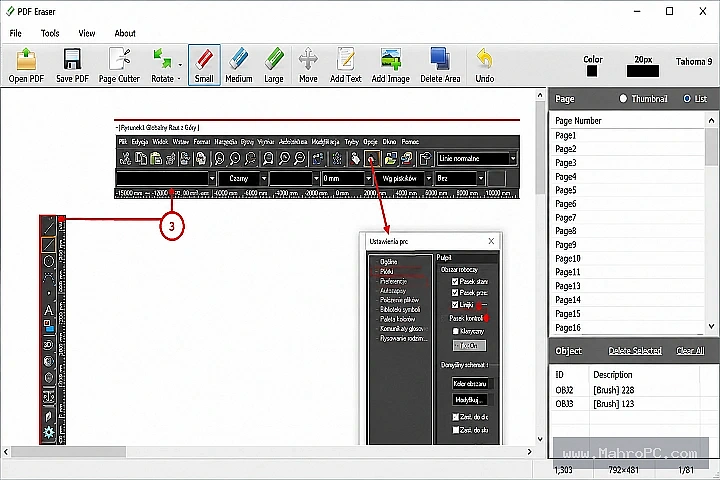Click canvas vertical scrollbar up arrow
The width and height of the screenshot is (720, 480).
pyautogui.click(x=540, y=95)
